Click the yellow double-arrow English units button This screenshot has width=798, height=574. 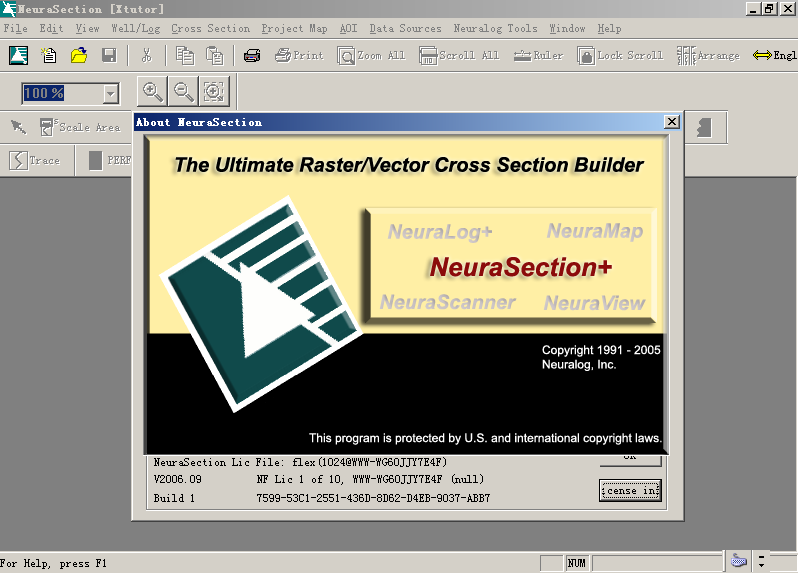tap(775, 55)
